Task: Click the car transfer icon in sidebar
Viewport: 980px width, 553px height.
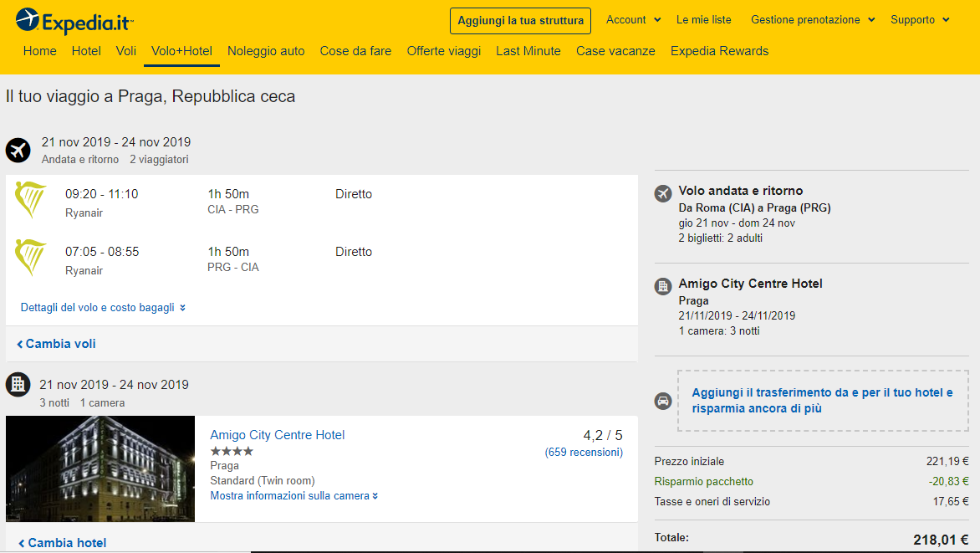Action: 663,401
